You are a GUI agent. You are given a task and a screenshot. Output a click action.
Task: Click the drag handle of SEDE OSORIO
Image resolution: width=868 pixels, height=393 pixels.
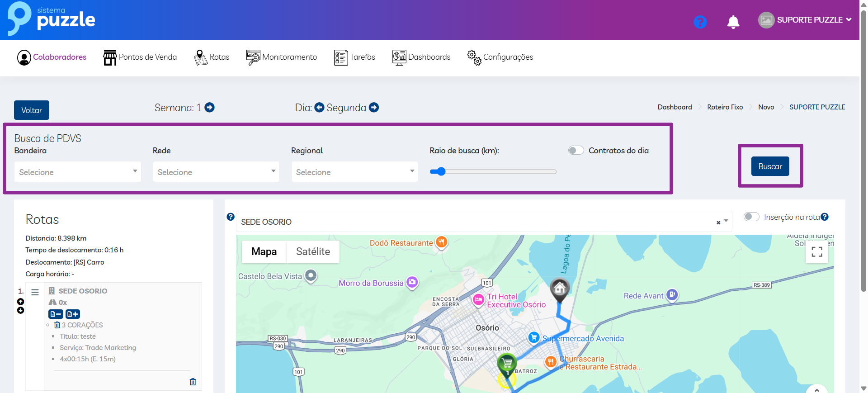click(x=35, y=292)
